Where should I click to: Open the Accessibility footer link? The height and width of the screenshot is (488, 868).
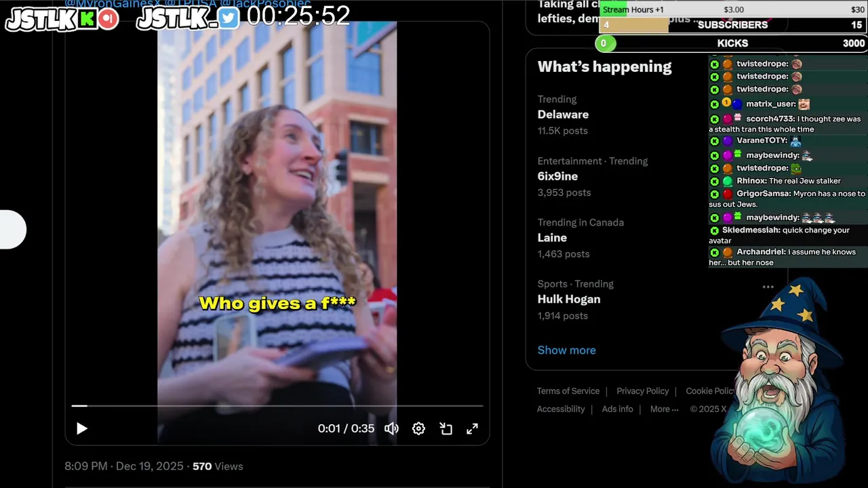[x=561, y=409]
